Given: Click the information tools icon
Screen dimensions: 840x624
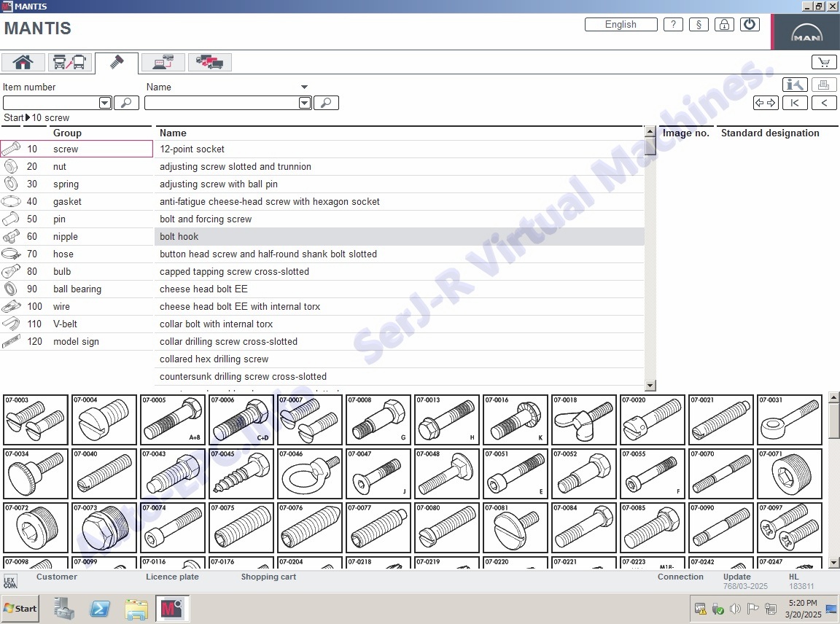Looking at the screenshot, I should coord(795,85).
